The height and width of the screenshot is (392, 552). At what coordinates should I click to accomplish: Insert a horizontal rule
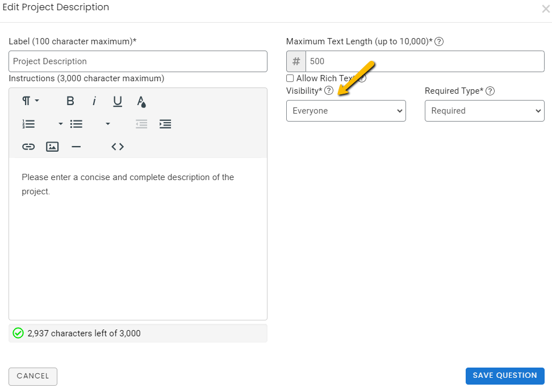coord(76,146)
